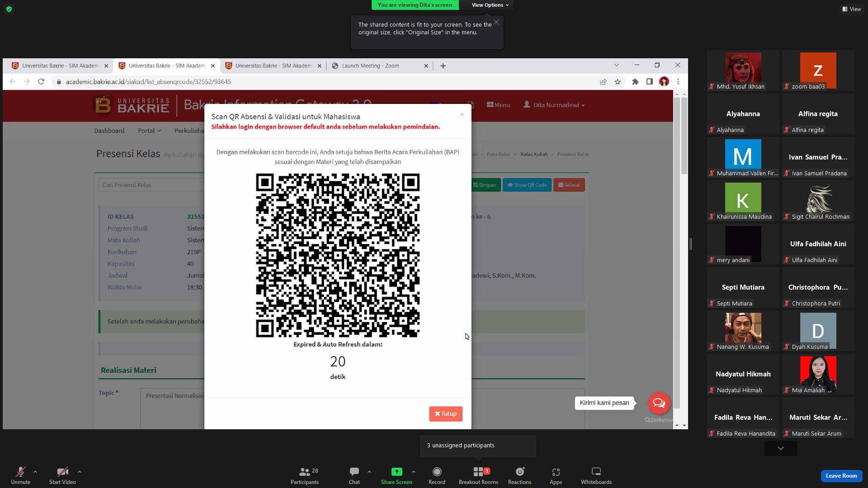Open Reactions menu
This screenshot has width=868, height=488.
(519, 475)
